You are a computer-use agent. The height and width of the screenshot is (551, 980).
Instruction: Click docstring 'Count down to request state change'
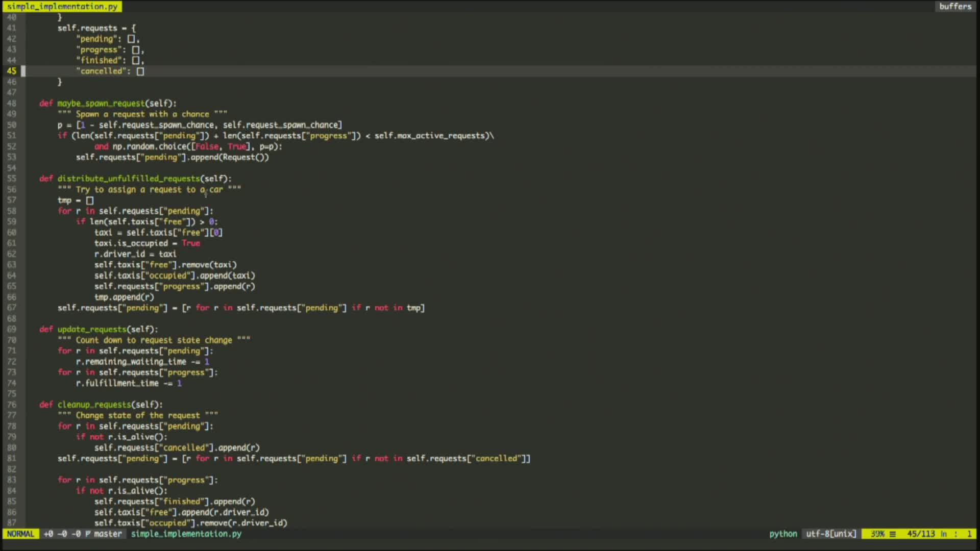click(154, 340)
